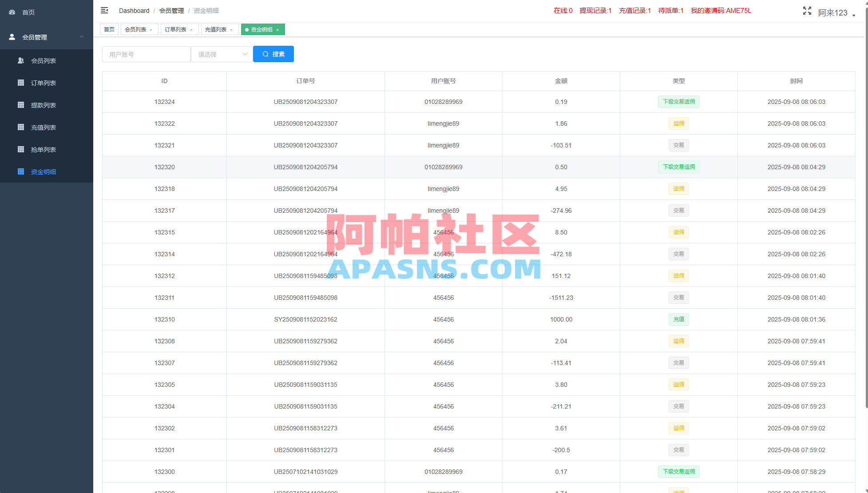Open Dashboard breadcrumb link
This screenshot has height=493, width=868.
click(134, 11)
